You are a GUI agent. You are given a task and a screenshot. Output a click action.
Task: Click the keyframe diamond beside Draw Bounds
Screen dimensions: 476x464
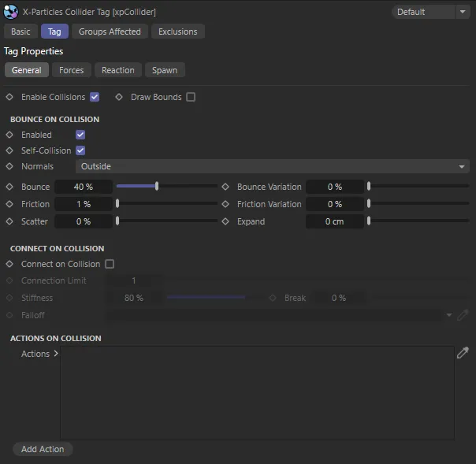(x=119, y=97)
